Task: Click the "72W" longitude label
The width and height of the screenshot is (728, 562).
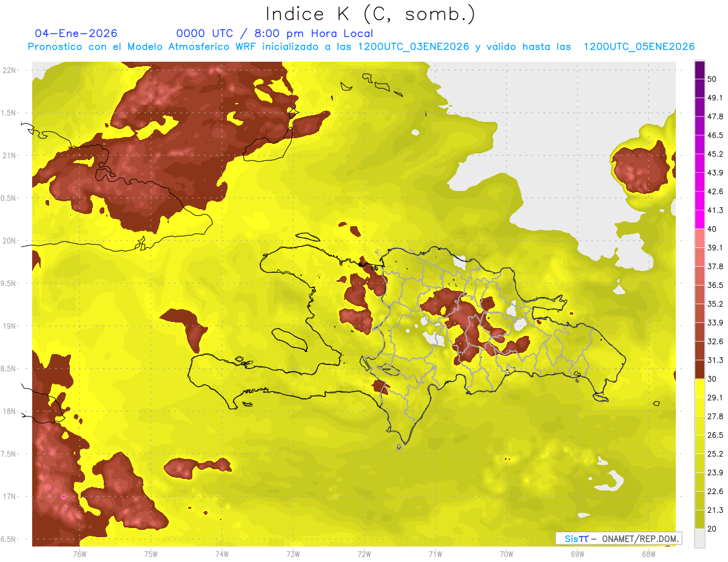Action: (x=364, y=554)
